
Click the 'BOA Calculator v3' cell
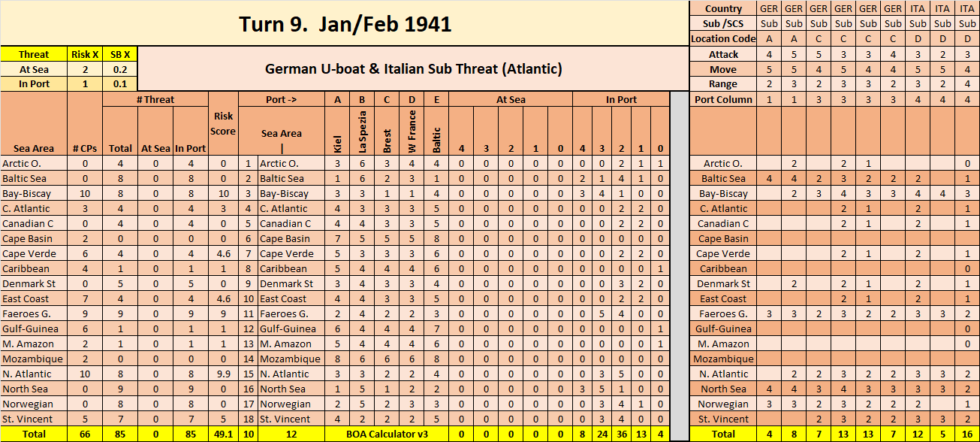(x=387, y=434)
